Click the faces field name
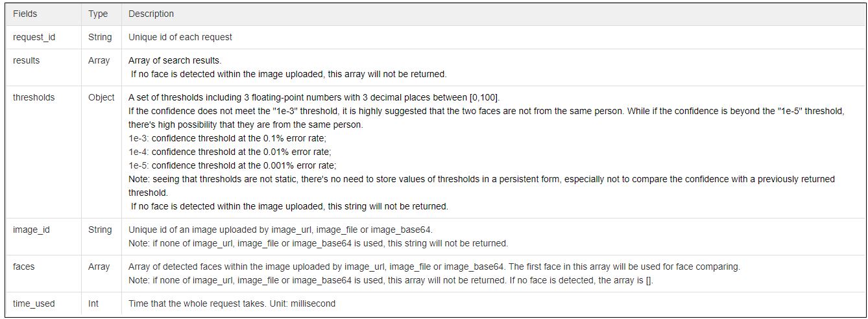This screenshot has height=319, width=868. coord(24,266)
